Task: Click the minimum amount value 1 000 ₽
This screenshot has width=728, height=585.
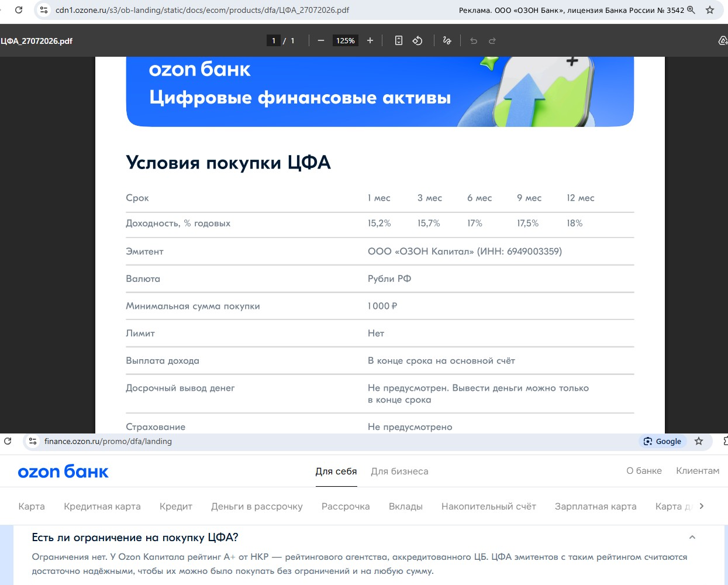Action: tap(382, 306)
